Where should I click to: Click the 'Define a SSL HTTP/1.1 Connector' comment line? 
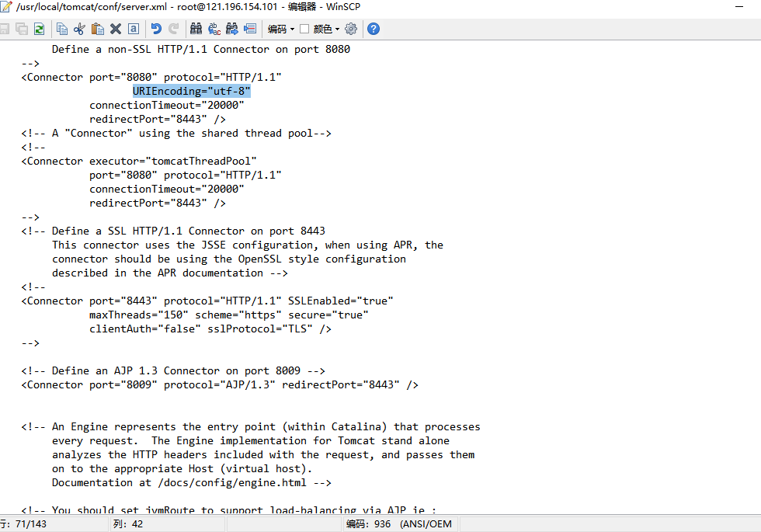tap(173, 231)
